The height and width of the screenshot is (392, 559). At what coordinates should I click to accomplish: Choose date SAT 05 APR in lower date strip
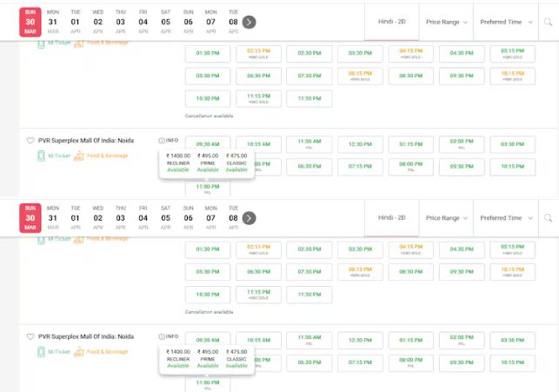pyautogui.click(x=166, y=218)
